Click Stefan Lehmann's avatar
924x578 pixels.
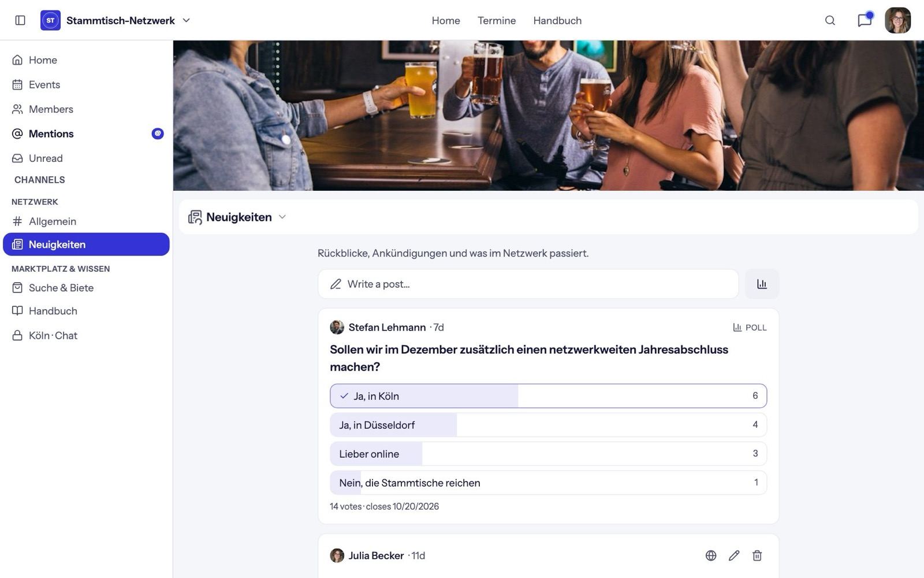(x=337, y=327)
